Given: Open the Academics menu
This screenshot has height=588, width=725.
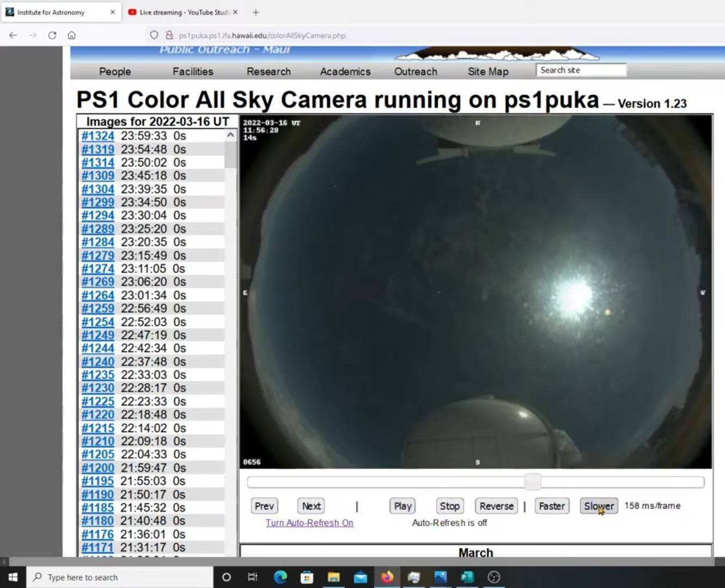Looking at the screenshot, I should click(345, 71).
